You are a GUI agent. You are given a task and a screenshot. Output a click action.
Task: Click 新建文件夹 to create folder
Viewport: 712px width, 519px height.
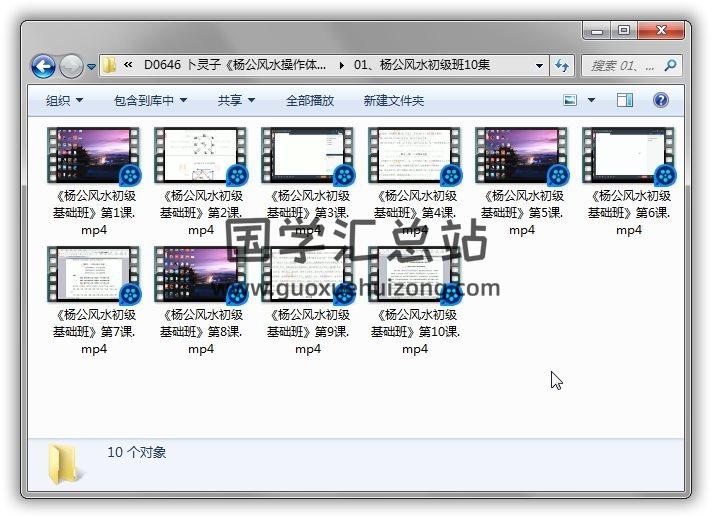point(394,100)
